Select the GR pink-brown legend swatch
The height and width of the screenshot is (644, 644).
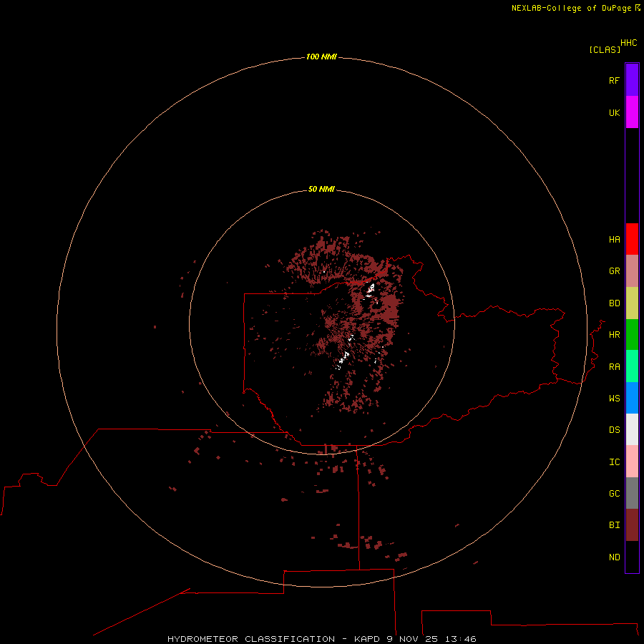tap(632, 271)
